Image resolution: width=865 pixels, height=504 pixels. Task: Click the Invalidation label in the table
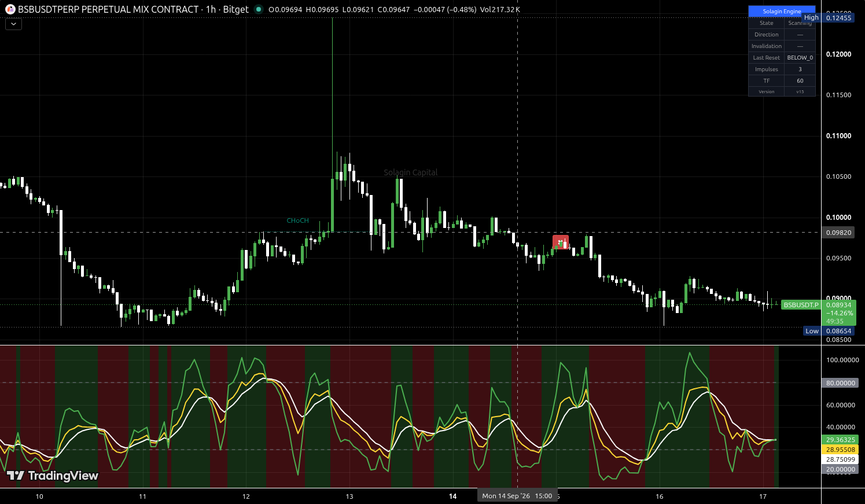coord(767,46)
